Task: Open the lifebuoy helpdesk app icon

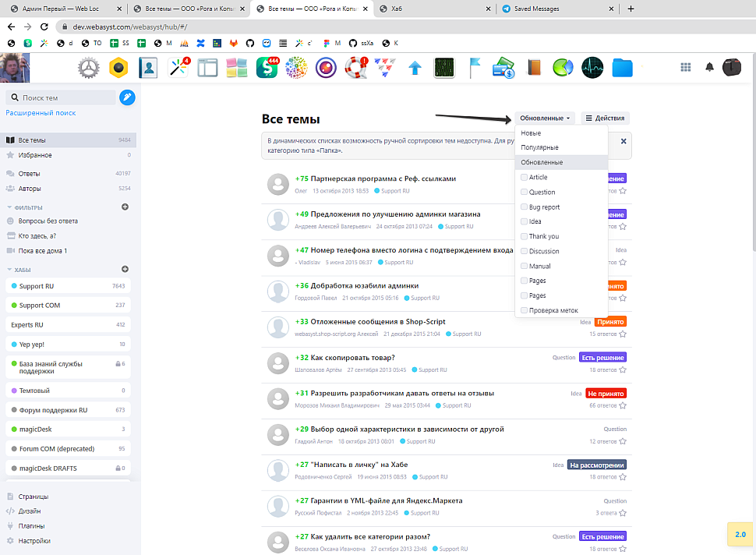Action: [356, 68]
